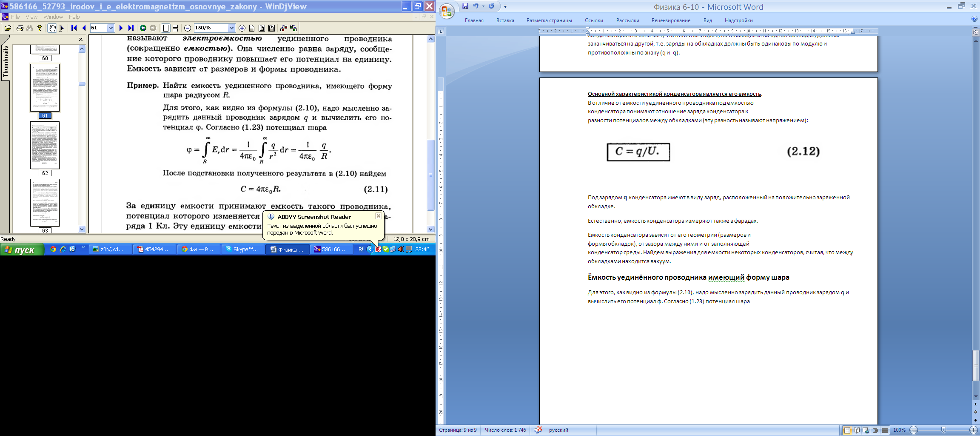
Task: Open the пуск Start button
Action: coord(22,250)
